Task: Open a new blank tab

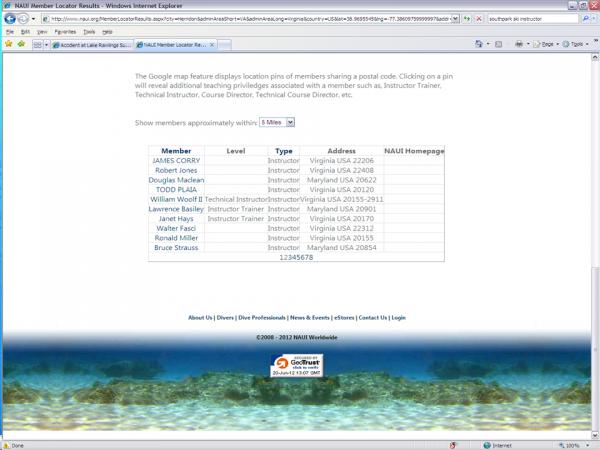Action: coord(225,45)
